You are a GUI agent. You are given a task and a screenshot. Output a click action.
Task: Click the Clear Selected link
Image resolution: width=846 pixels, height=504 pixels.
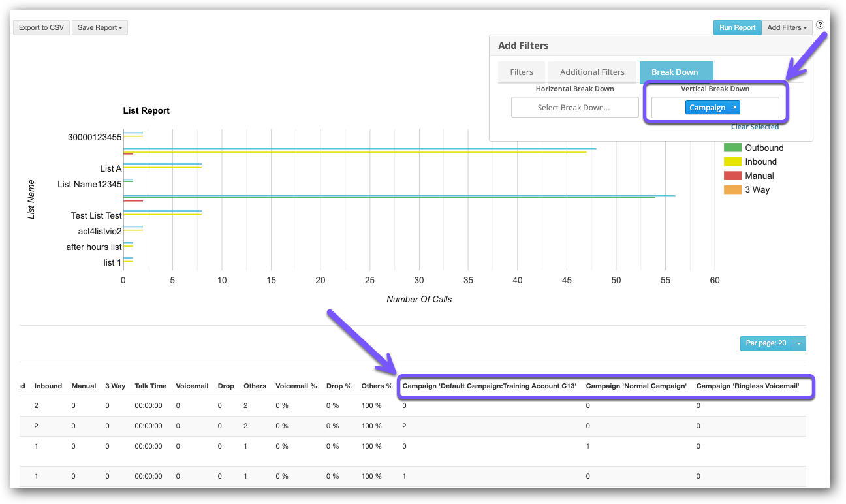(x=755, y=127)
